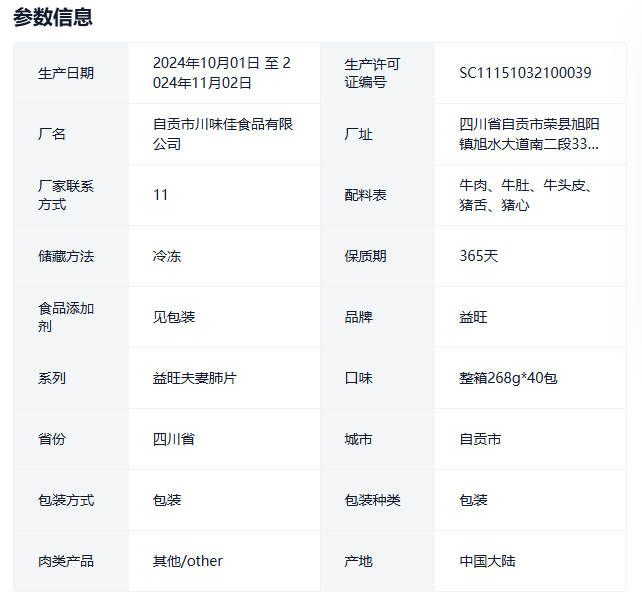Click the 益旺夫妻肺片 series value
Screen dimensions: 642x602
194,378
